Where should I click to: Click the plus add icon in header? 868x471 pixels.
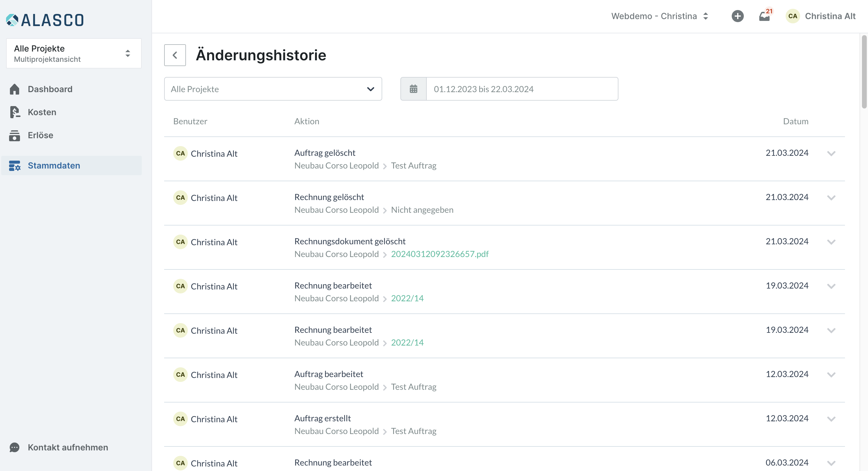click(737, 16)
